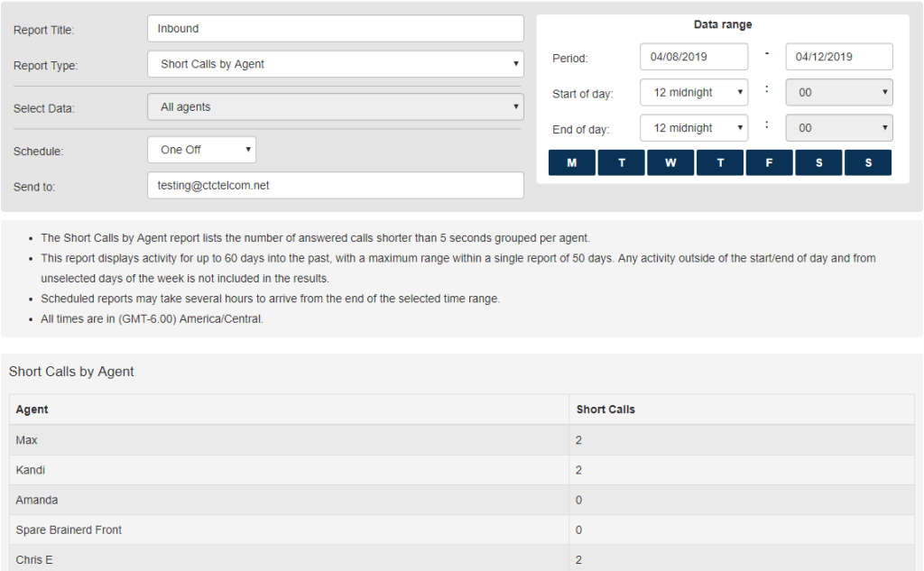Click the Send to email field
This screenshot has height=571, width=924.
(x=336, y=185)
